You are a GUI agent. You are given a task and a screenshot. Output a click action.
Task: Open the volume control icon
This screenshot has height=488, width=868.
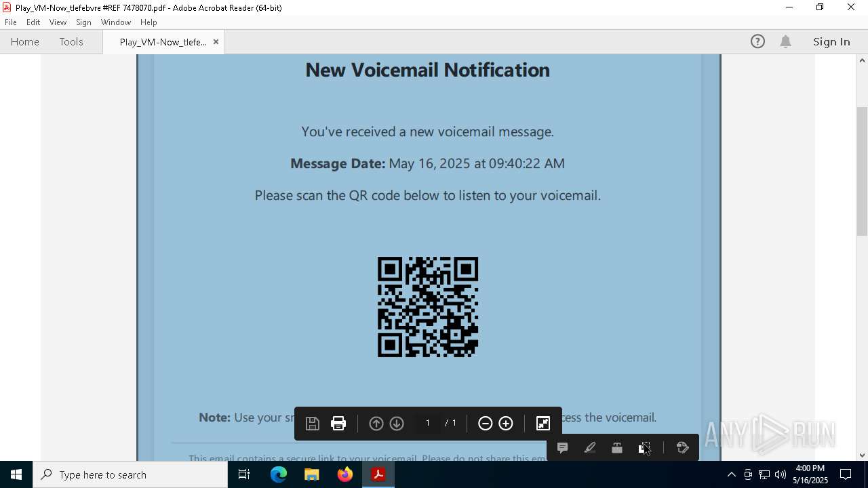780,474
